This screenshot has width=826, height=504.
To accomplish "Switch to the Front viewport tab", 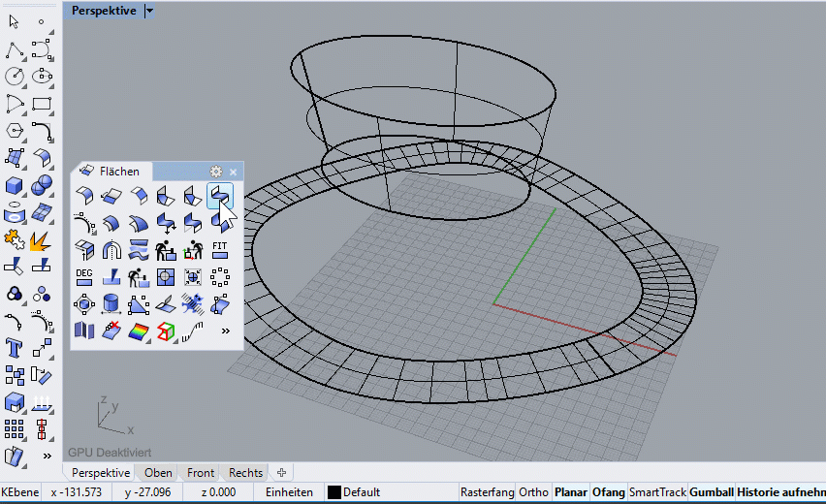I will (x=200, y=473).
